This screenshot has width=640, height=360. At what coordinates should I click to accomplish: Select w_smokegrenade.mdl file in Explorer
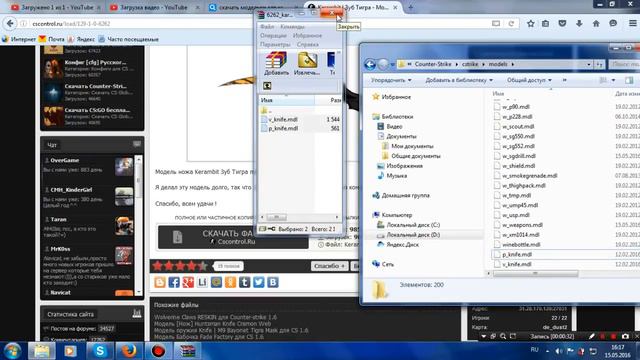(525, 176)
